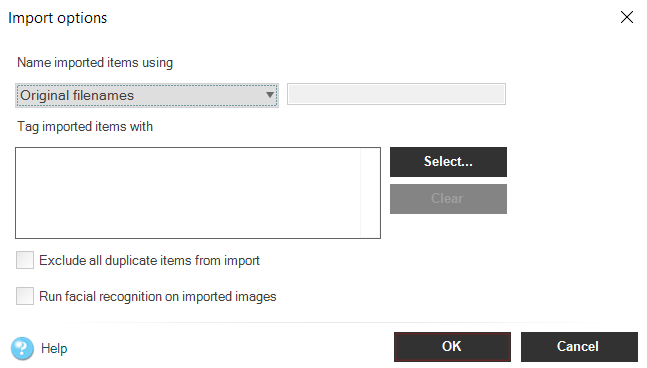Screen dimensions: 647x368
Task: Click the text field beside the naming dropdown
Action: coord(396,94)
